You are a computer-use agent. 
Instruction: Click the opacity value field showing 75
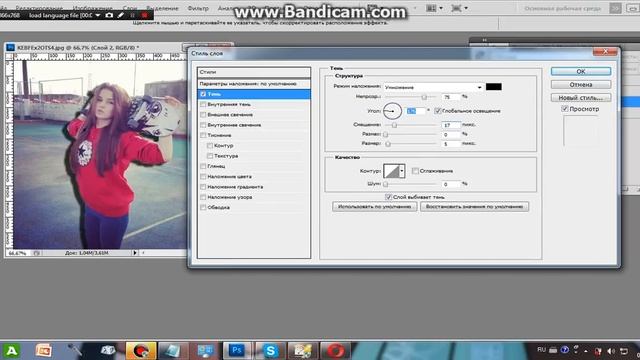pos(451,97)
